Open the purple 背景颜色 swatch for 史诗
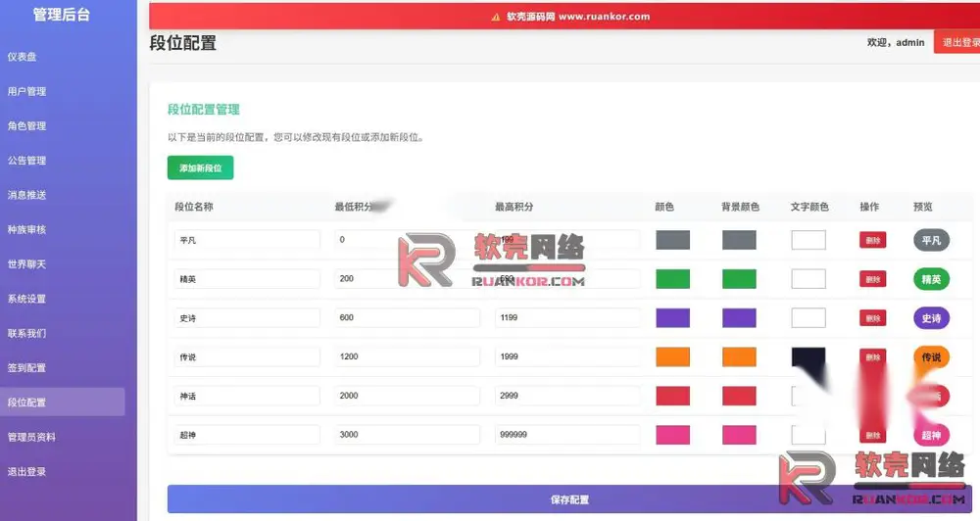This screenshot has width=980, height=521. click(739, 318)
